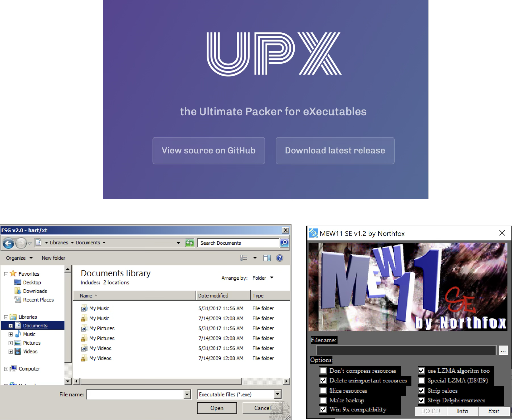Click the Forward arrow in FSG dialog
This screenshot has width=512, height=420.
coord(21,243)
